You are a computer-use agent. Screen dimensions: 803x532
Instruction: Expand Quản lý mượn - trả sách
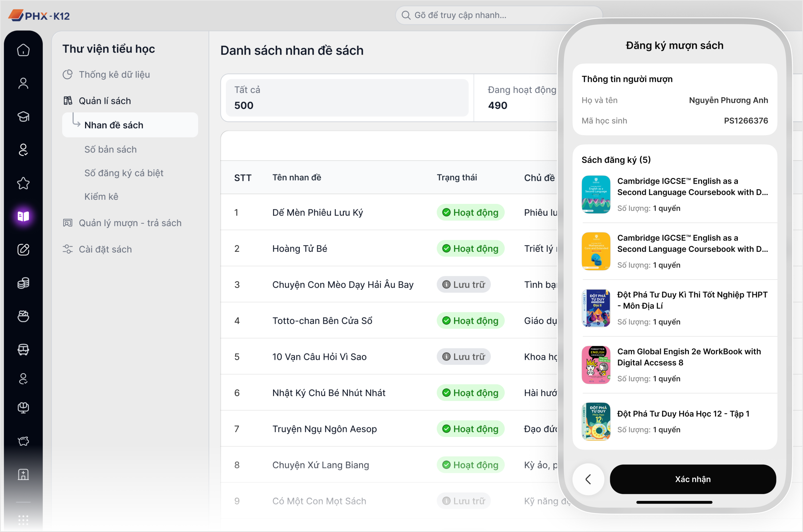130,223
